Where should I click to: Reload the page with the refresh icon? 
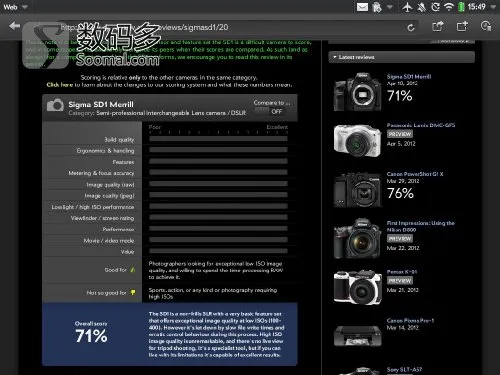(x=411, y=28)
